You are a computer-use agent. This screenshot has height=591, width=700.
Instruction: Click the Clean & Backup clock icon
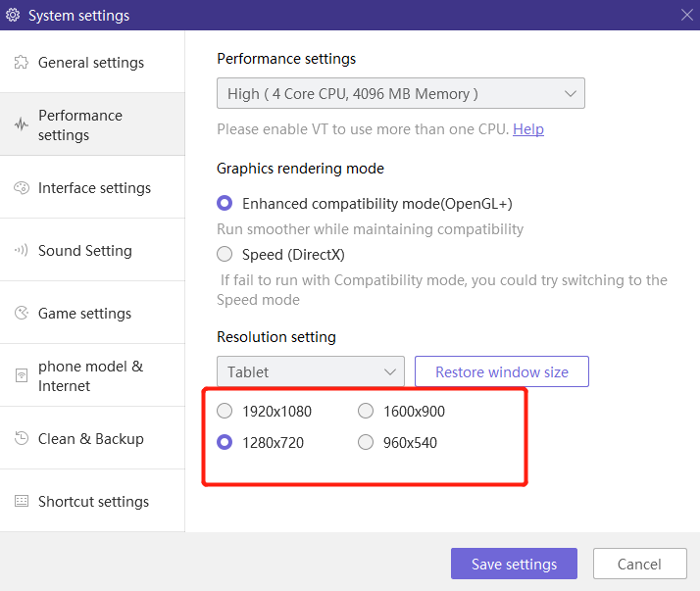[21, 439]
